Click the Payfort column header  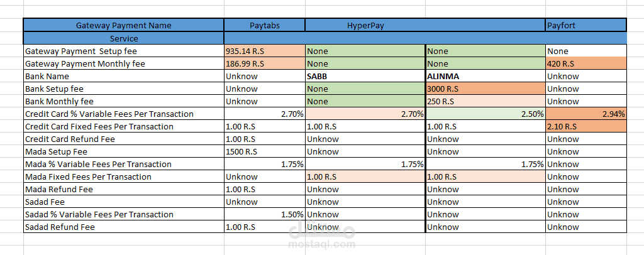[586, 25]
